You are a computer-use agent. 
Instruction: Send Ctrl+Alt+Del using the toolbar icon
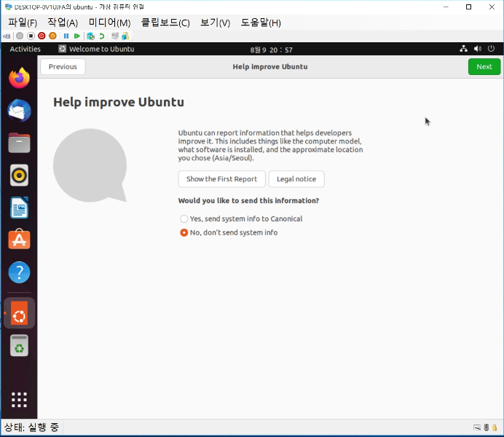coord(7,36)
